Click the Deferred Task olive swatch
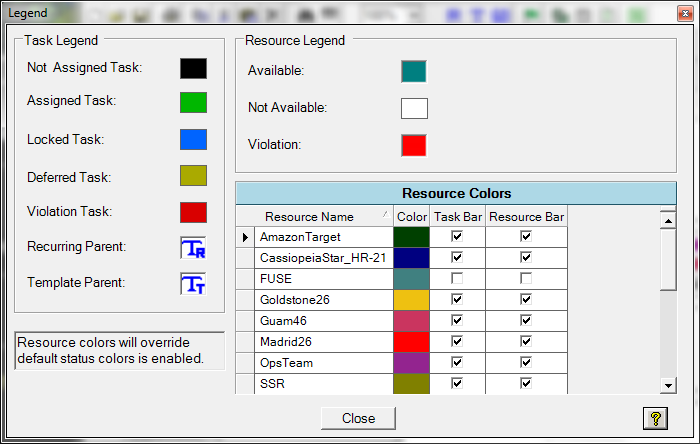 click(x=193, y=176)
